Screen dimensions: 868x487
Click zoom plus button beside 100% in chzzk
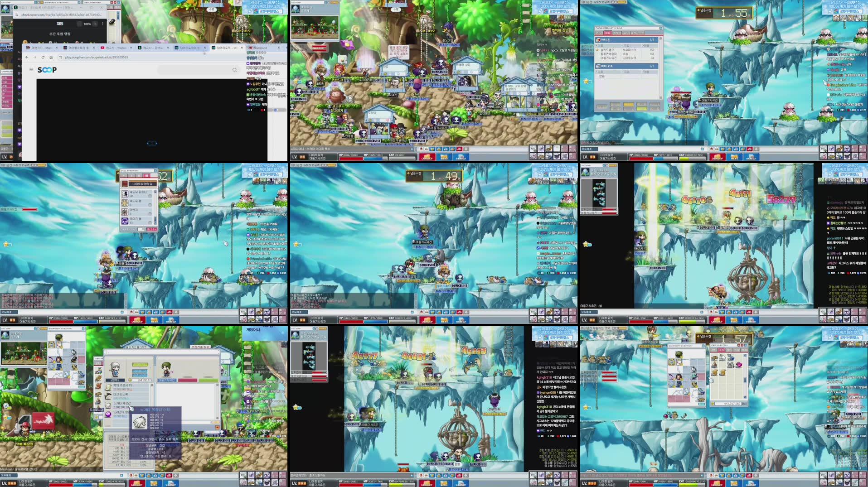95,24
